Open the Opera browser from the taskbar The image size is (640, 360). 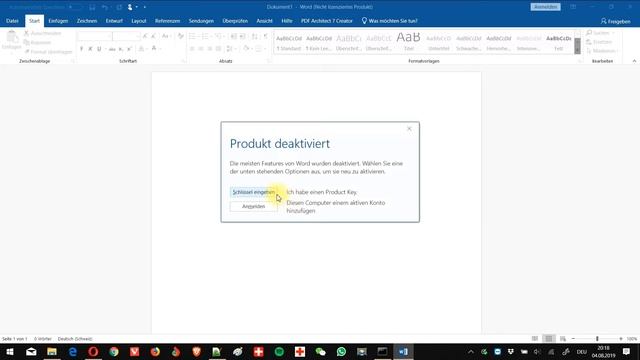[x=93, y=351]
